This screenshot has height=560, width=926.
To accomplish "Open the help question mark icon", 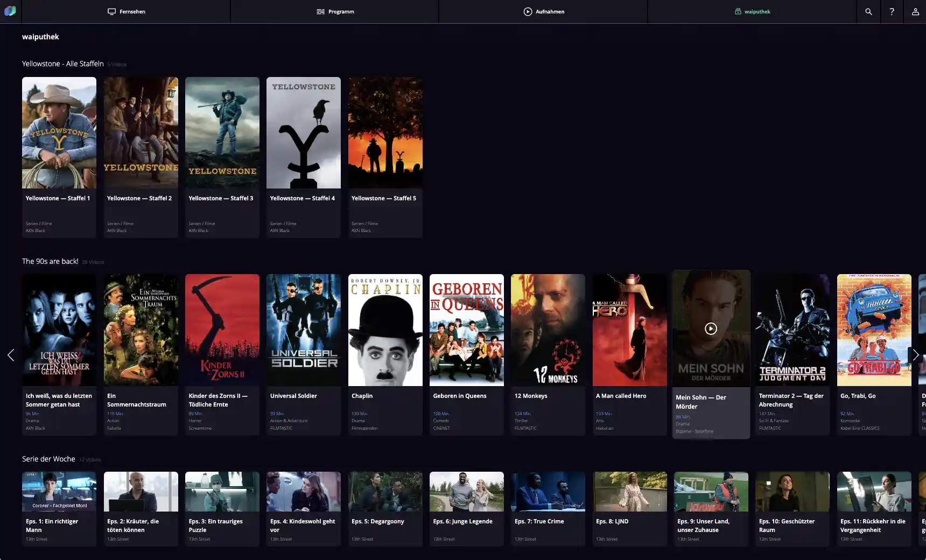I will coord(892,11).
